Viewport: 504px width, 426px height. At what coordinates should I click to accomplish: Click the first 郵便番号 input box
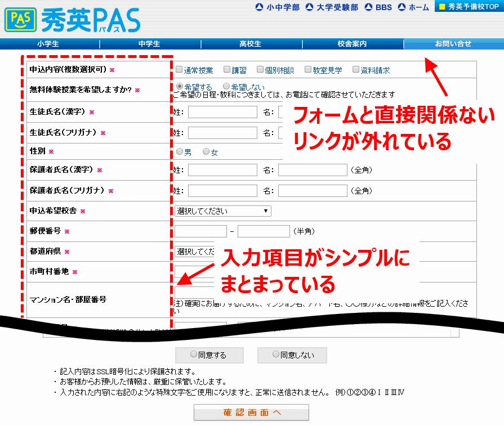tap(200, 231)
